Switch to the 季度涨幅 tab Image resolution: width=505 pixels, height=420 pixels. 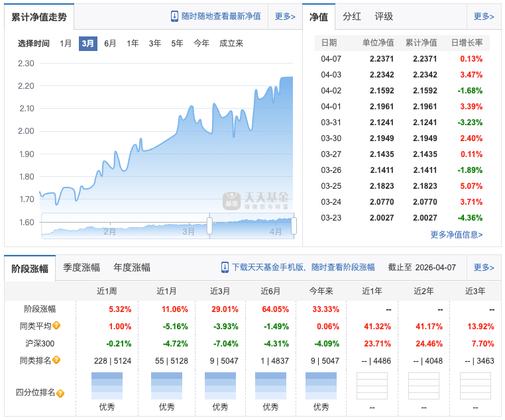82,268
